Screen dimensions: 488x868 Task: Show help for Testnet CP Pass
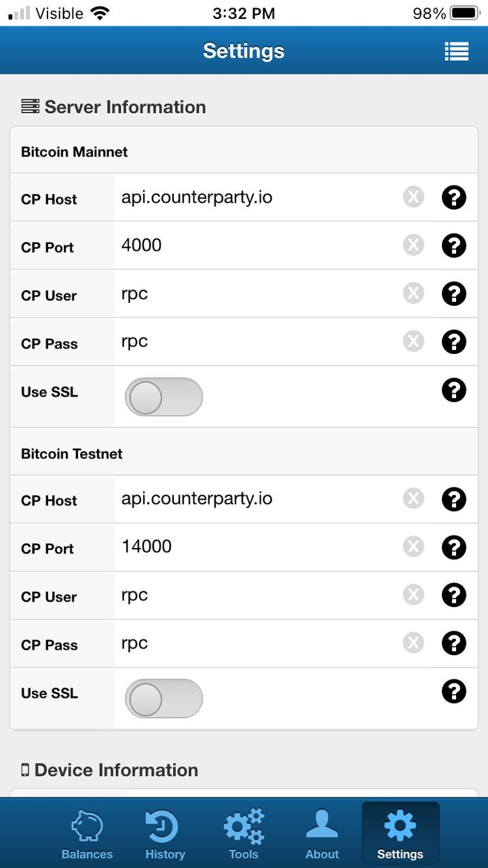click(x=453, y=643)
